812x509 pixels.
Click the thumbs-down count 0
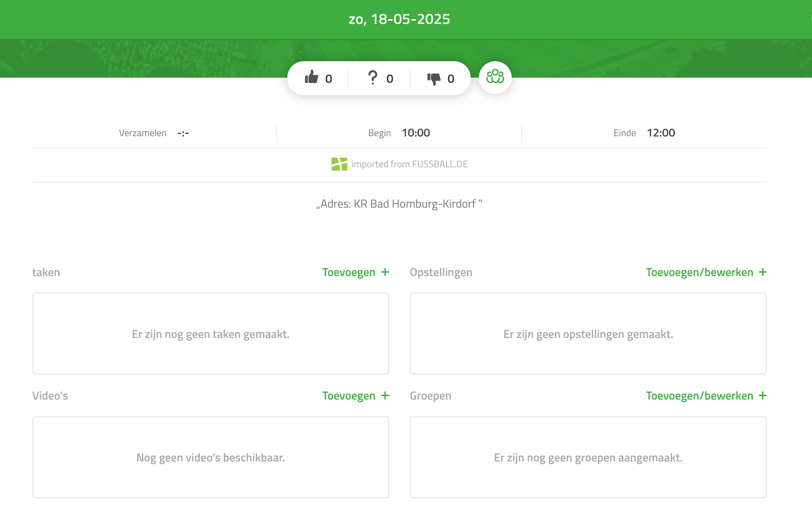pyautogui.click(x=451, y=79)
